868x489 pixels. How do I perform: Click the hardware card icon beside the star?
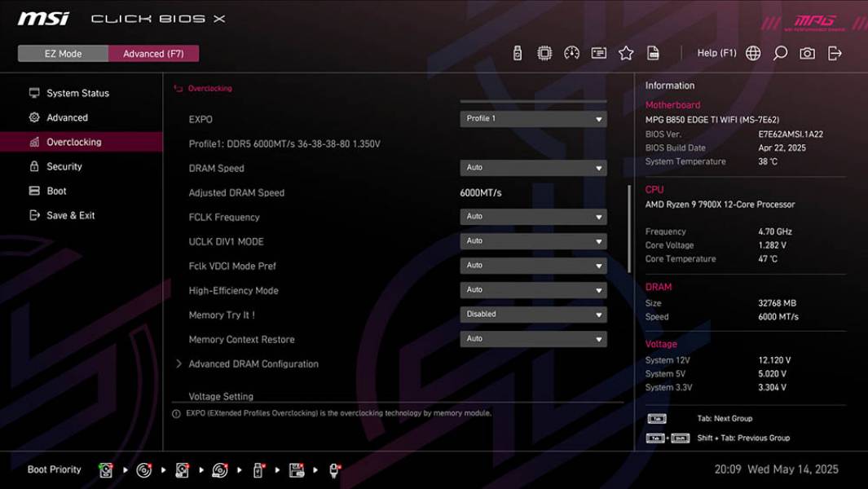click(x=598, y=53)
